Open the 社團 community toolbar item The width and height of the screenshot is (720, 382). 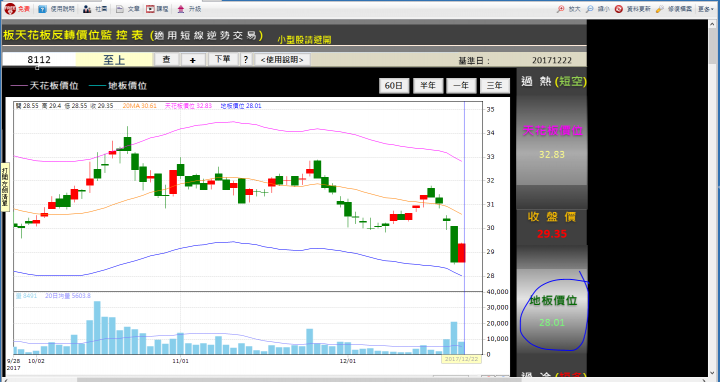pos(95,9)
